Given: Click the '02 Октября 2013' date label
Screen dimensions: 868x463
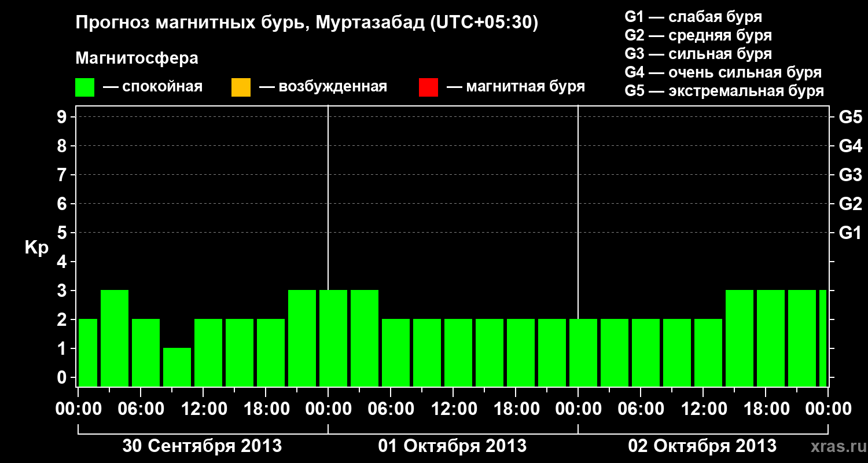Looking at the screenshot, I should tap(703, 446).
